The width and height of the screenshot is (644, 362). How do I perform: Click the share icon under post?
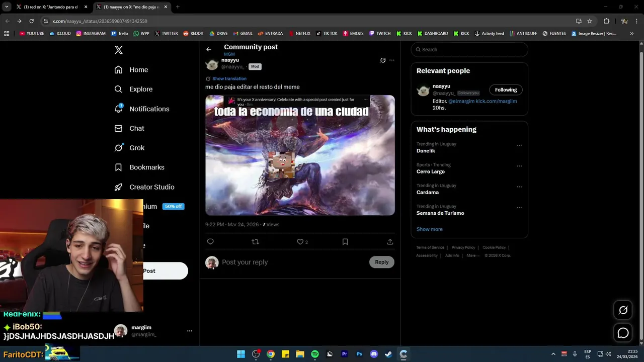pos(390,242)
